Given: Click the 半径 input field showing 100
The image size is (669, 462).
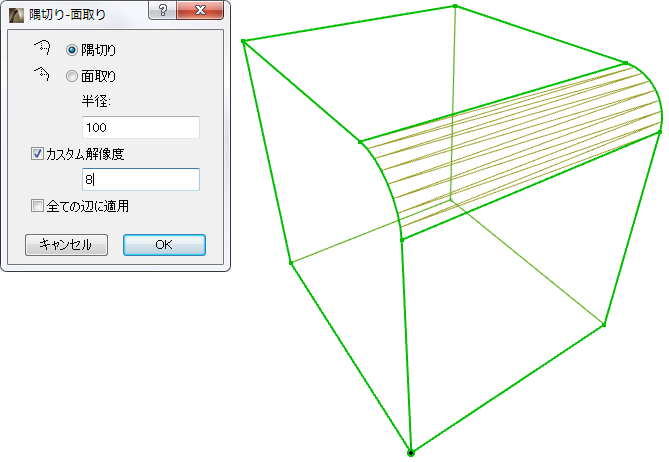Looking at the screenshot, I should click(140, 127).
